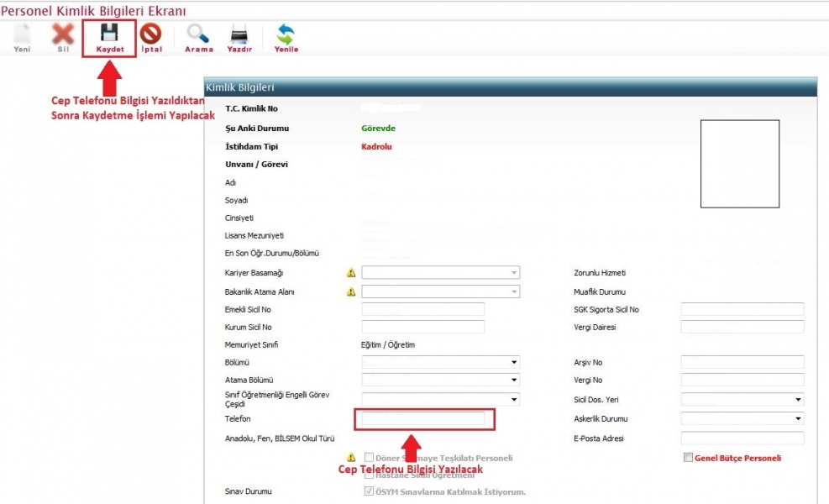Expand the Sicil Dos. Yeri dropdown
Viewport: 829px width, 504px height.
tap(797, 400)
